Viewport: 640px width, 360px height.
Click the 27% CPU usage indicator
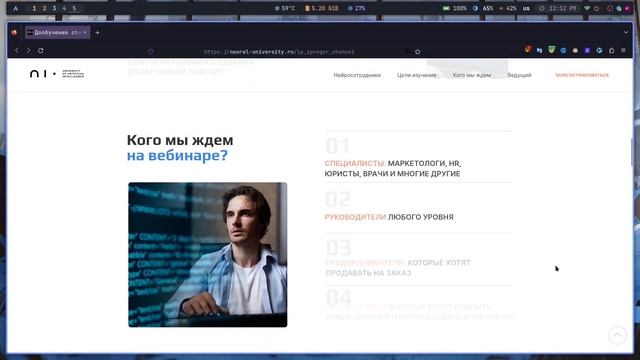(x=357, y=8)
